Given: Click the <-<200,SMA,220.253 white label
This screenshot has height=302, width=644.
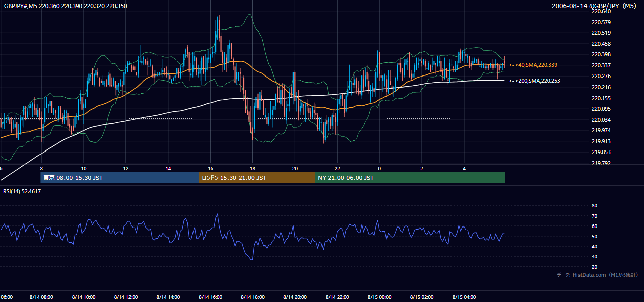Looking at the screenshot, I should (534, 81).
